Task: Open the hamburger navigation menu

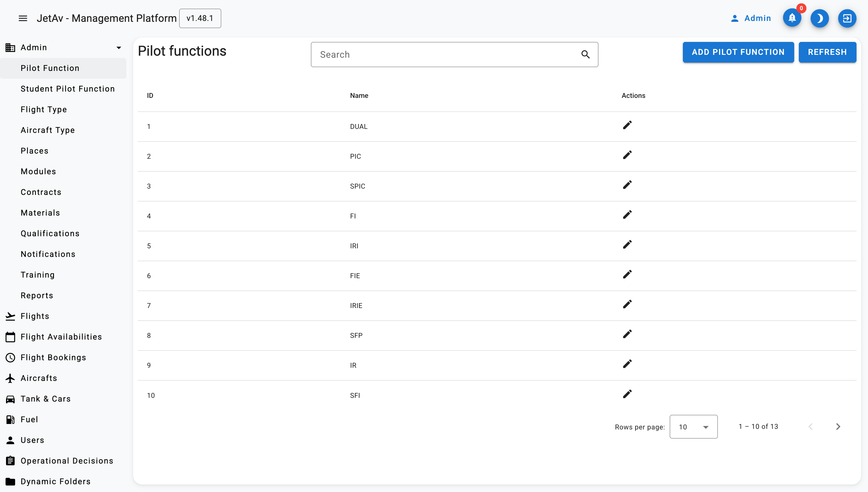Action: pyautogui.click(x=23, y=18)
